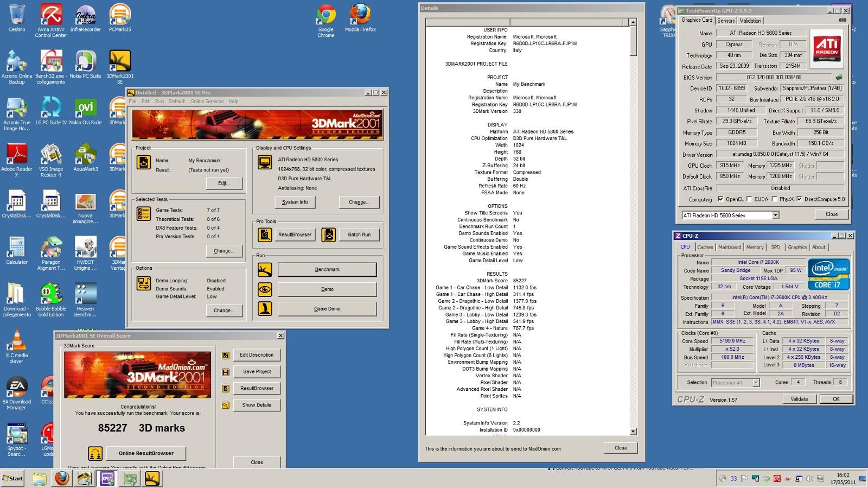Open File menu in 3DMark2001
Viewport: 868px width, 488px height.
point(132,102)
